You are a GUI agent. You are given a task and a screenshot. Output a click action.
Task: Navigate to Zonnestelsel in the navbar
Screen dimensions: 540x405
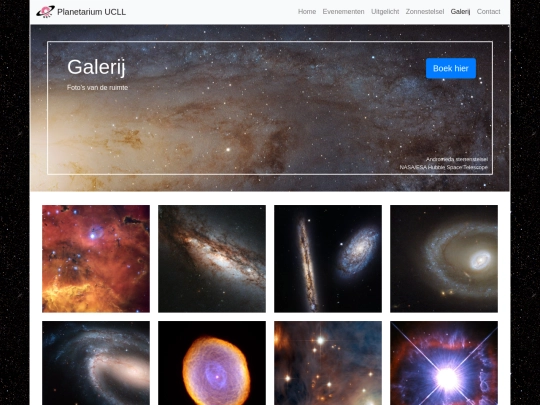(425, 12)
